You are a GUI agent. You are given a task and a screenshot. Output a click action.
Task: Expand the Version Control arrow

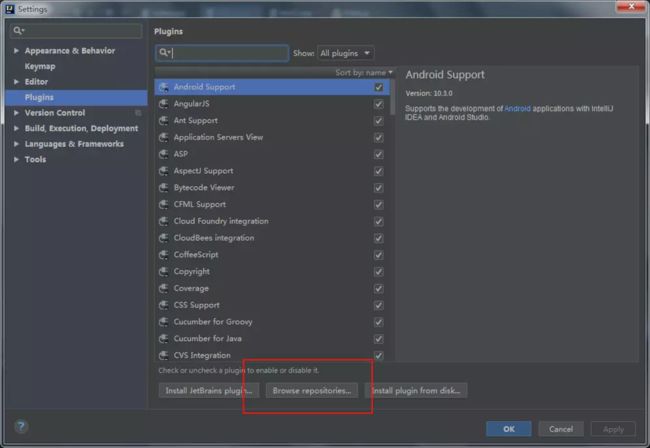[x=16, y=113]
